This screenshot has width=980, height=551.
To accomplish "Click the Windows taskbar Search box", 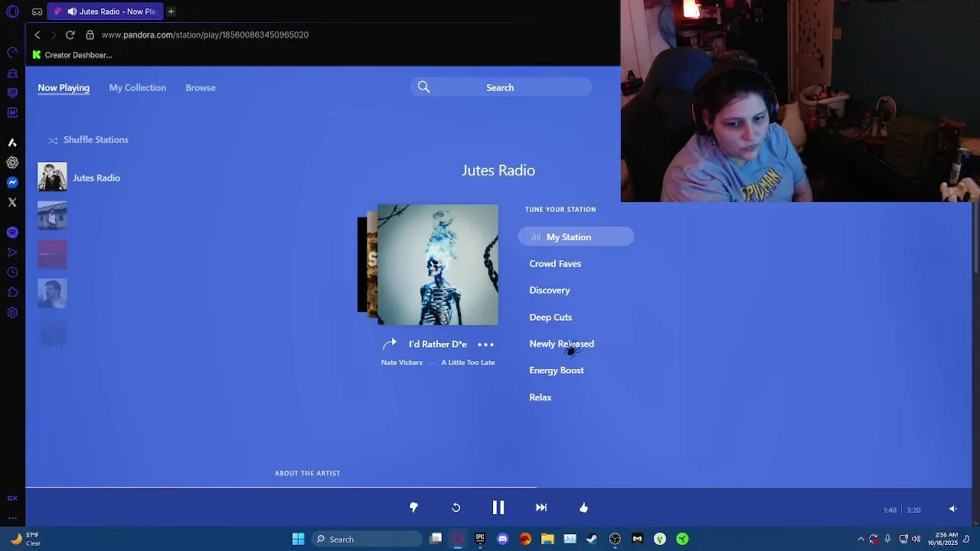I will [367, 539].
